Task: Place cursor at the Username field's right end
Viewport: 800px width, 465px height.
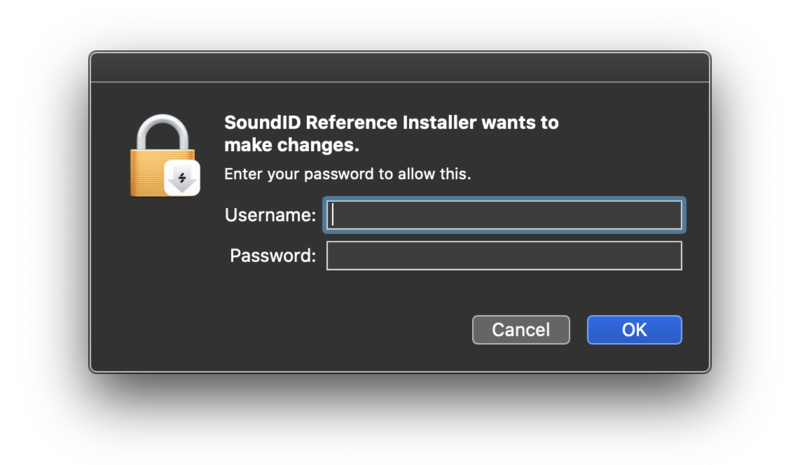Action: click(675, 215)
